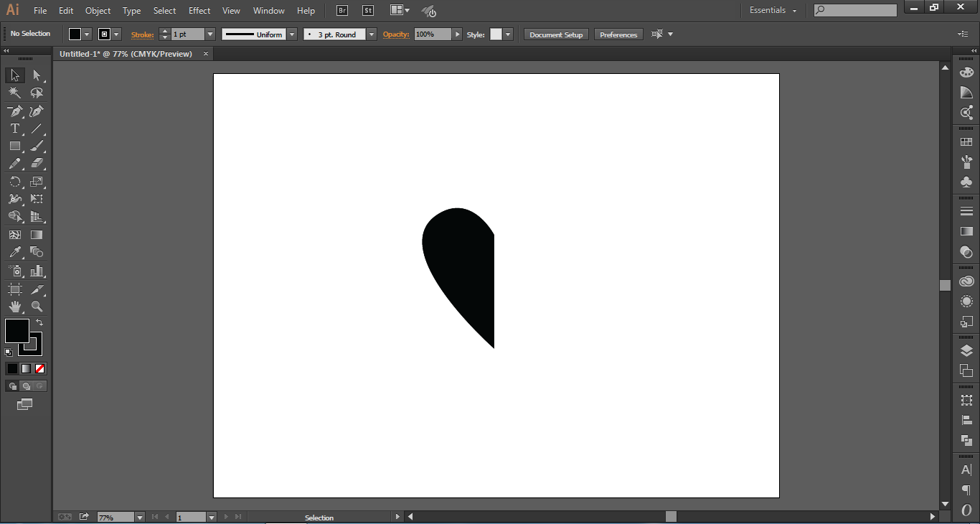
Task: Click the Document Setup button
Action: point(555,34)
